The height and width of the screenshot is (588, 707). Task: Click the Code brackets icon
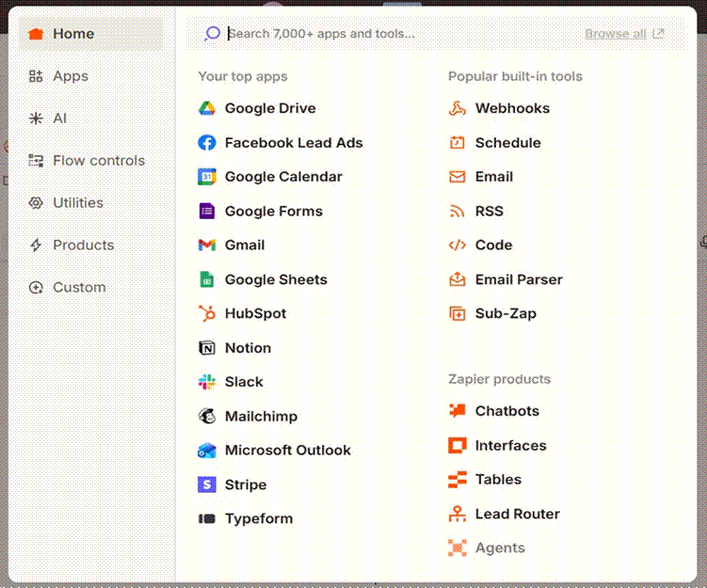458,246
